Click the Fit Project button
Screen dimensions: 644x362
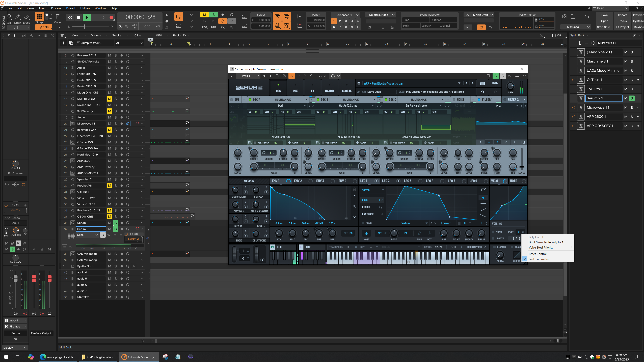click(x=622, y=27)
